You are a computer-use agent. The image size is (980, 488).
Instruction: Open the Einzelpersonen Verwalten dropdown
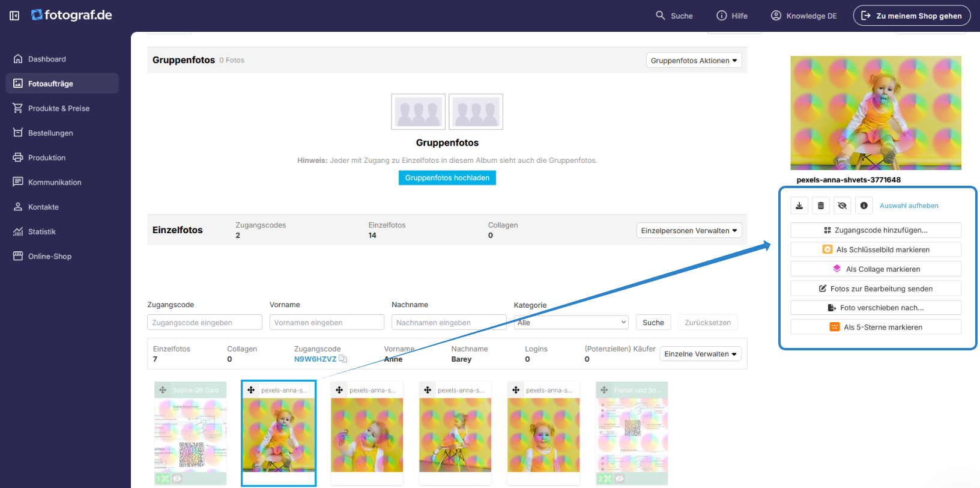[x=689, y=231]
